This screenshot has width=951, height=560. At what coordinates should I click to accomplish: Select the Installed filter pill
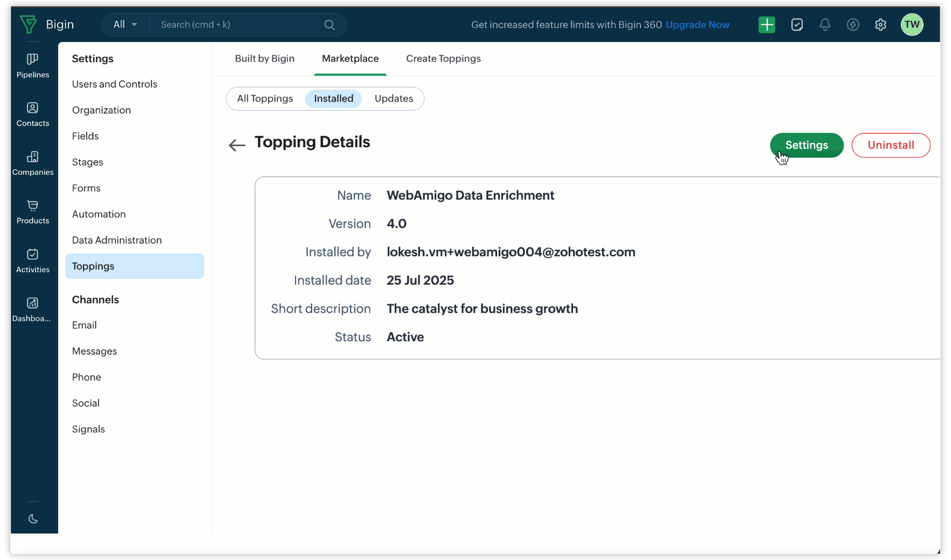tap(333, 99)
